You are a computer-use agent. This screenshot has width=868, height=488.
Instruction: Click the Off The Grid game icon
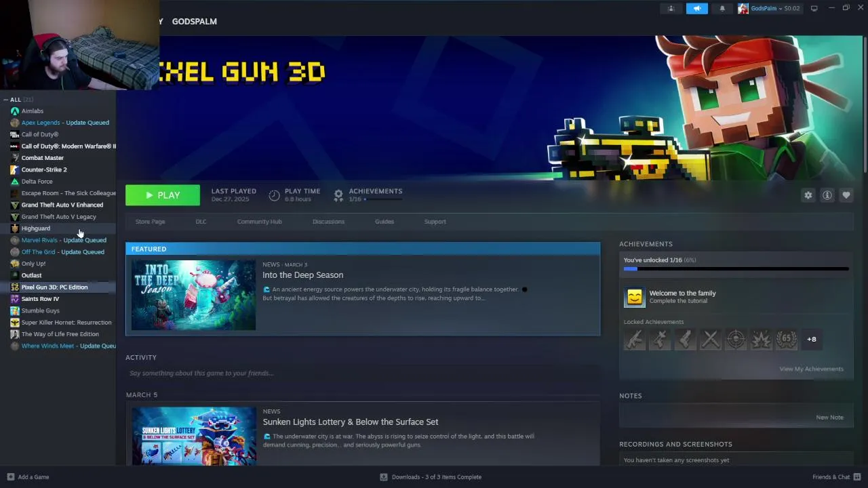click(15, 252)
